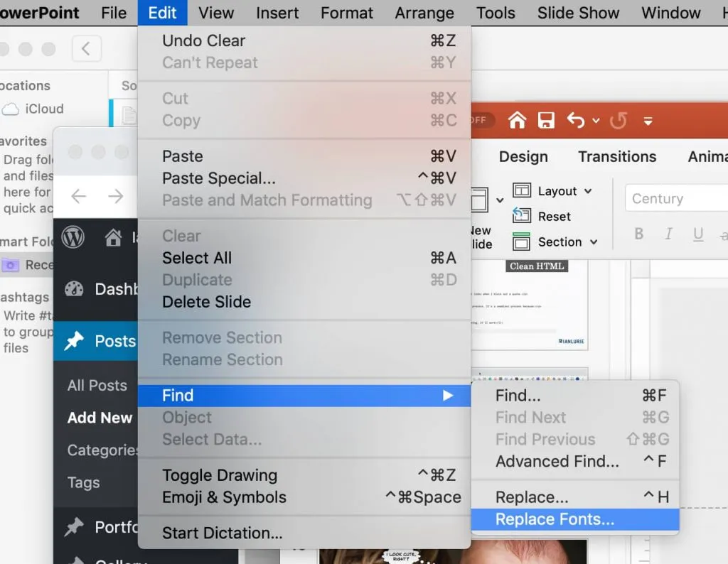Open the Undo history dropdown arrow
The image size is (728, 564).
(596, 121)
